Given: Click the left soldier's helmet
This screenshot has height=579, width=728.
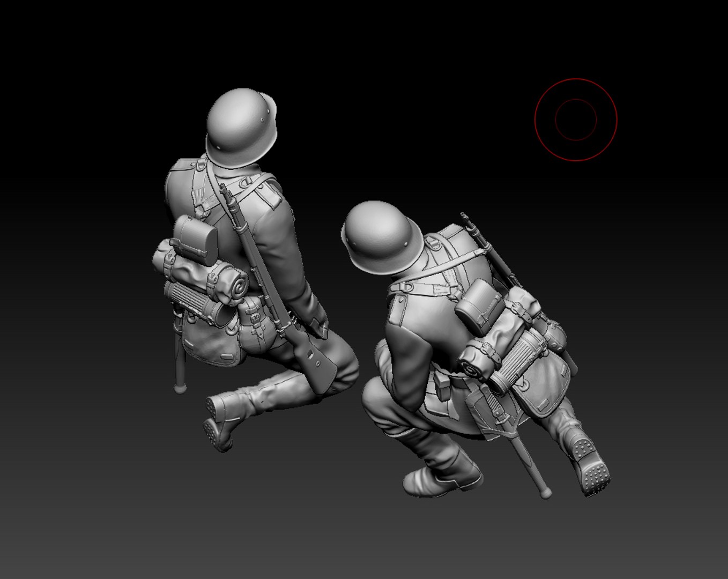Looking at the screenshot, I should (241, 128).
